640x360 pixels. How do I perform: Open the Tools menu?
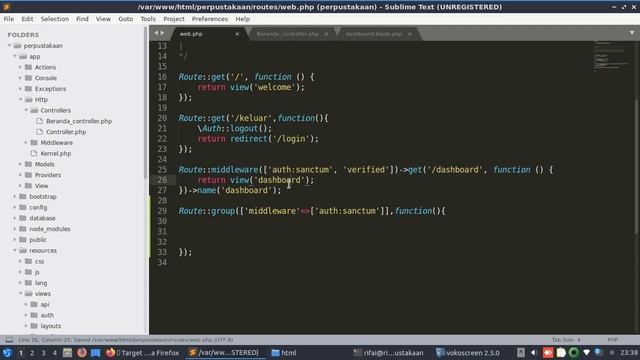pos(148,19)
